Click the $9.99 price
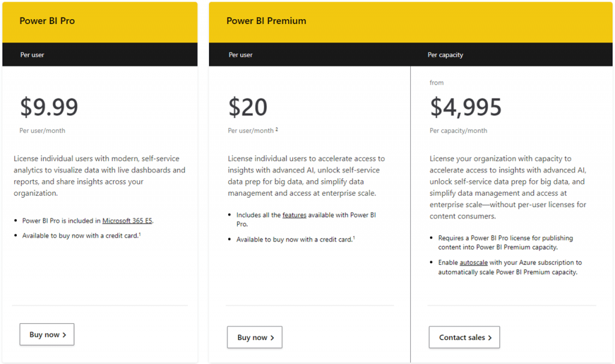 tap(49, 107)
